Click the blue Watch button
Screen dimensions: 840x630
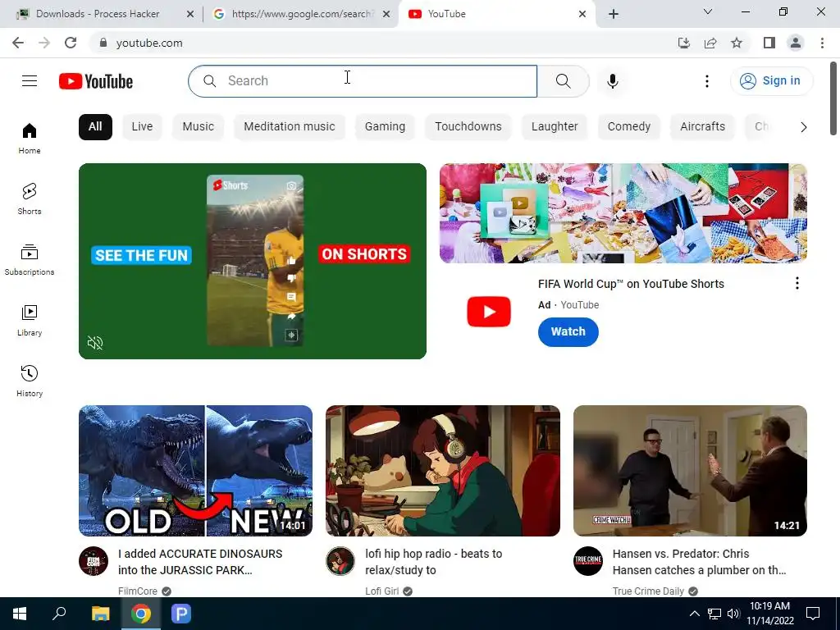(568, 331)
